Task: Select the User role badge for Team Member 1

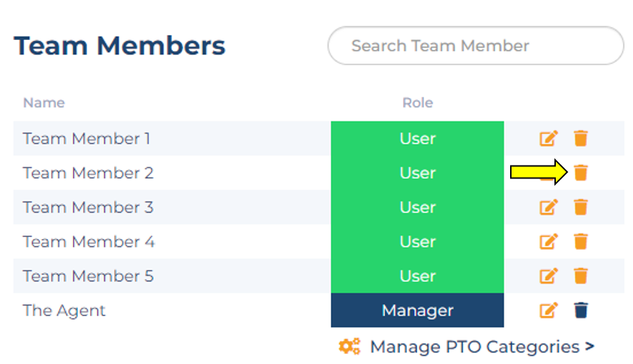Action: 417,138
